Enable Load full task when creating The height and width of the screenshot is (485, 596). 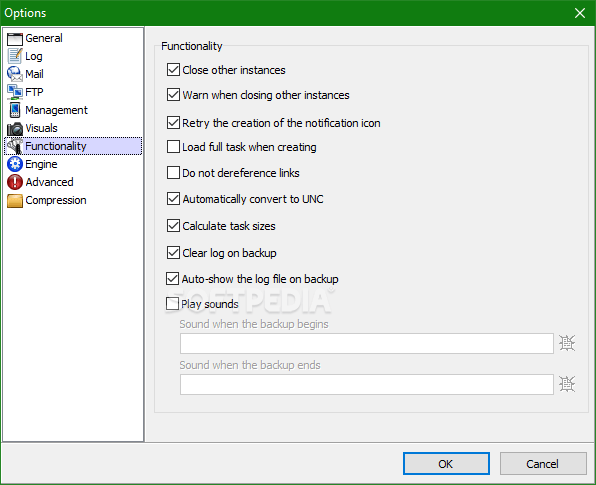point(173,147)
